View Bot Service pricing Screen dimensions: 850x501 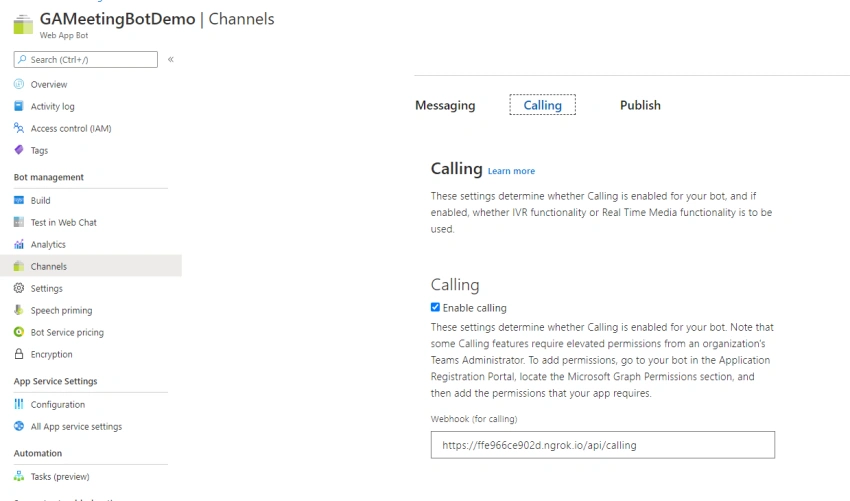click(x=67, y=332)
